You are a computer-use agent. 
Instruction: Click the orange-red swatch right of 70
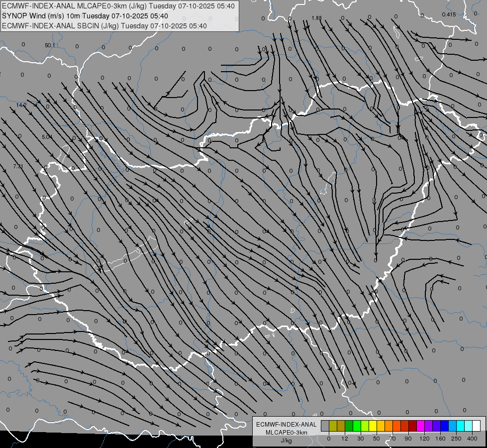396,426
